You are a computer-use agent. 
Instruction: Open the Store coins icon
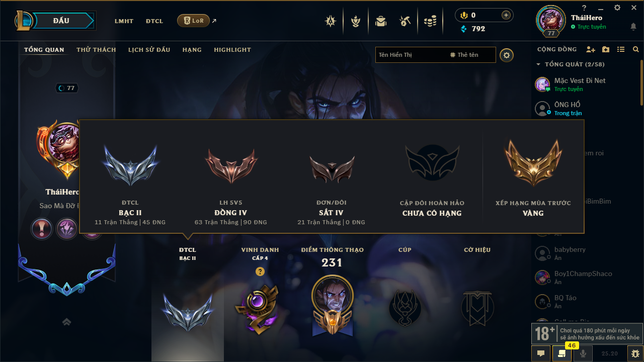430,21
